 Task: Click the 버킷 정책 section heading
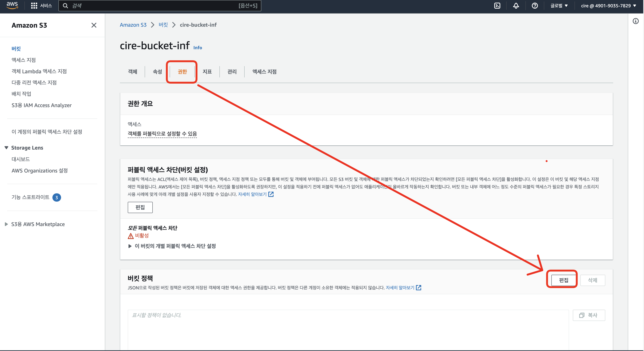tap(140, 278)
